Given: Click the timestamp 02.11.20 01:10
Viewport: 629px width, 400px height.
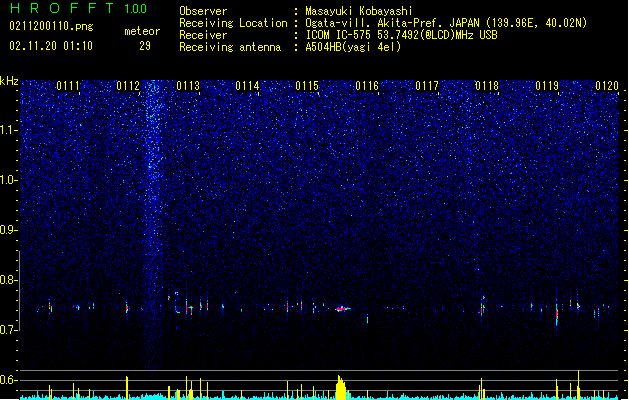Looking at the screenshot, I should click(51, 46).
